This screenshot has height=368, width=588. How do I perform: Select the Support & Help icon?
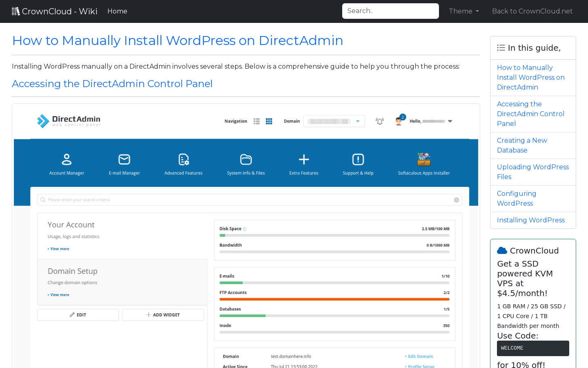(x=358, y=163)
